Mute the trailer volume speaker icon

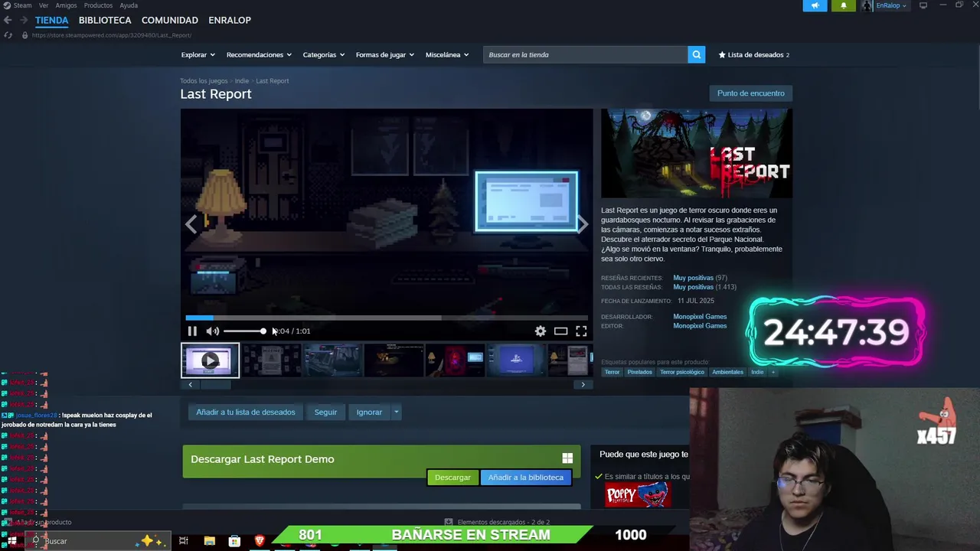[x=213, y=331]
